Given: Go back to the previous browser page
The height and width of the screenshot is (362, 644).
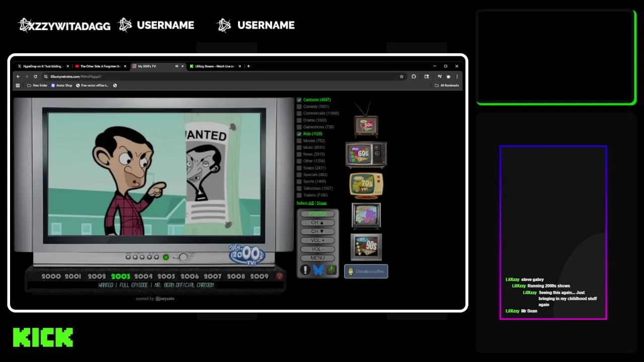Looking at the screenshot, I should coord(18,76).
